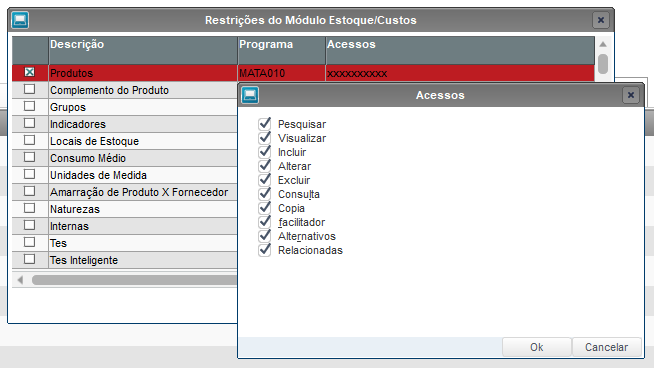This screenshot has height=368, width=654.
Task: Tick the Tes row checkbox
Action: click(x=29, y=242)
